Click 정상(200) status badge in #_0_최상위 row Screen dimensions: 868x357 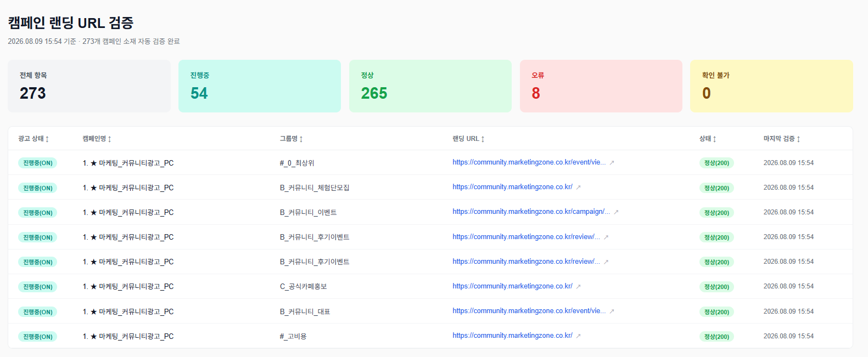point(716,163)
